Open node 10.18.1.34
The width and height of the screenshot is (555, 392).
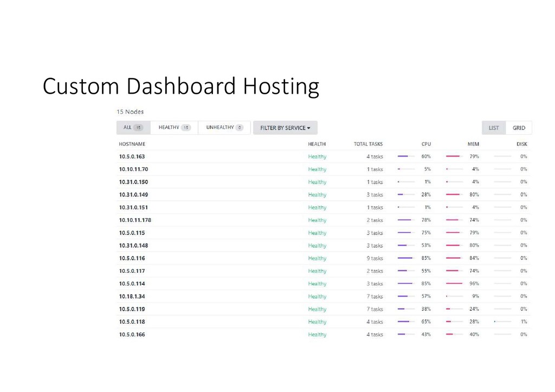tap(132, 297)
